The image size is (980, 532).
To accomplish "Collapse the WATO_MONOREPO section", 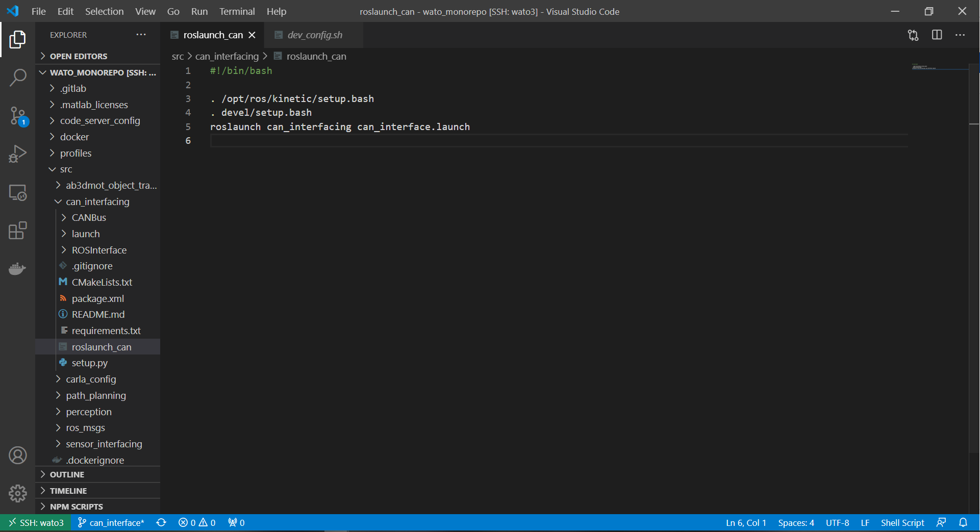I will tap(97, 72).
